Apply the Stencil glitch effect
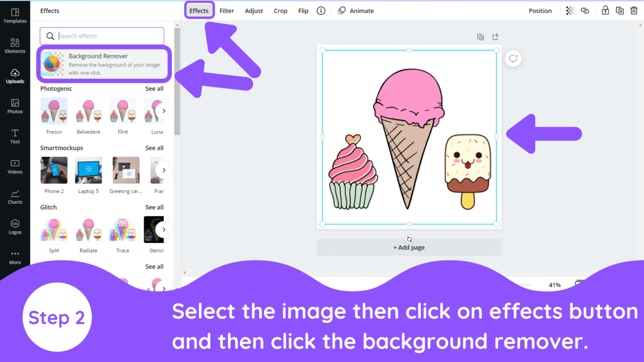Image resolution: width=644 pixels, height=362 pixels. coord(154,230)
